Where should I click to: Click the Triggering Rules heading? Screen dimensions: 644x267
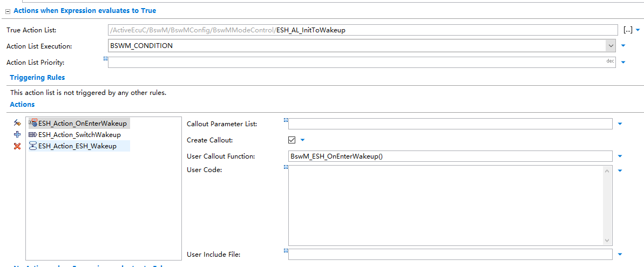click(37, 78)
